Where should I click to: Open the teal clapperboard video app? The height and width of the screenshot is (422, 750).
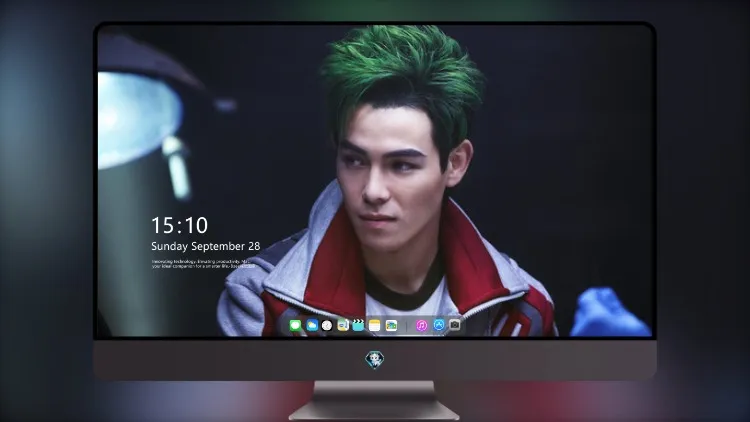click(358, 325)
